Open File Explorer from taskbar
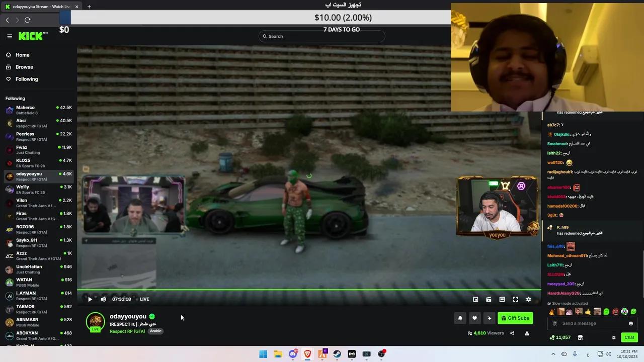This screenshot has width=644, height=362. [278, 354]
